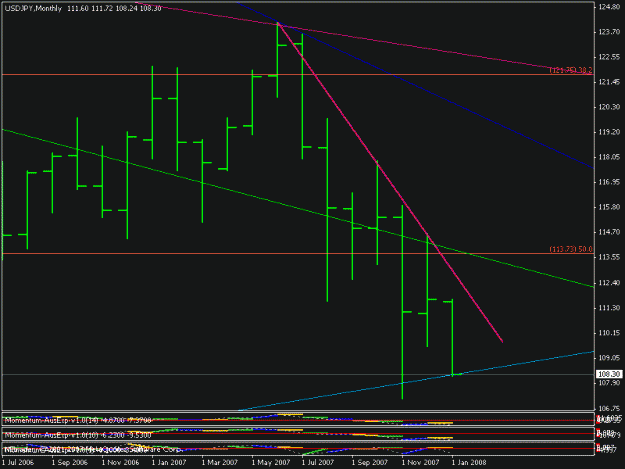Viewport: 625px width, 469px height.
Task: Click the 1 Jul 2006 date label
Action: (x=18, y=463)
